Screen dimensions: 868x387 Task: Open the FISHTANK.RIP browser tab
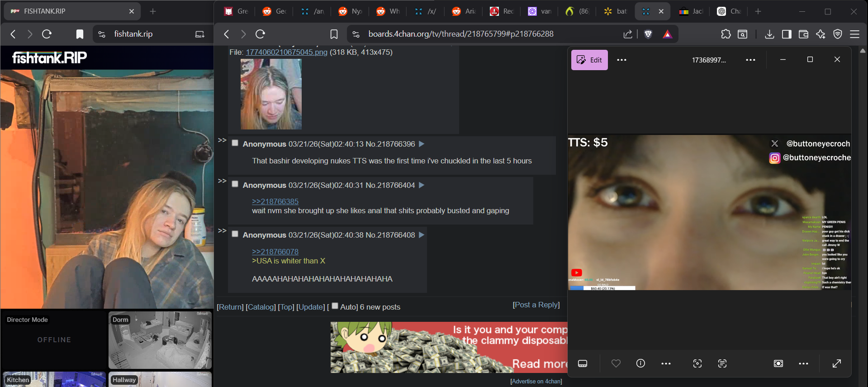[72, 11]
